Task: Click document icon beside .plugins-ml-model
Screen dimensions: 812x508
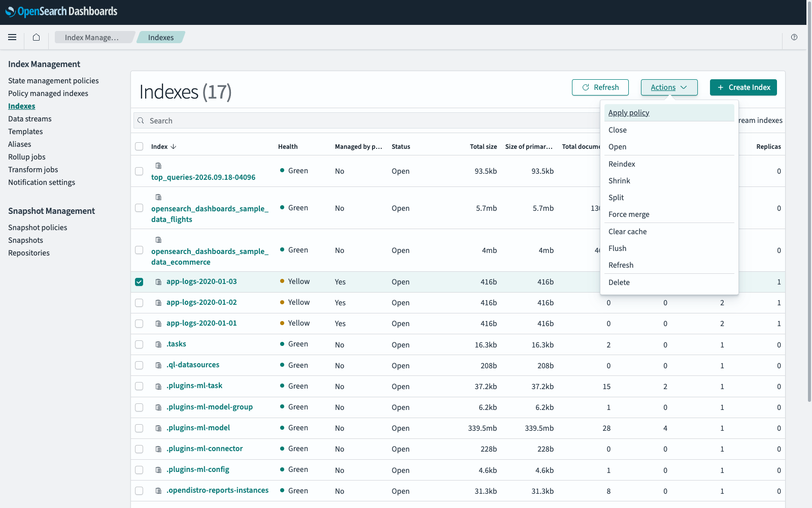Action: 158,428
